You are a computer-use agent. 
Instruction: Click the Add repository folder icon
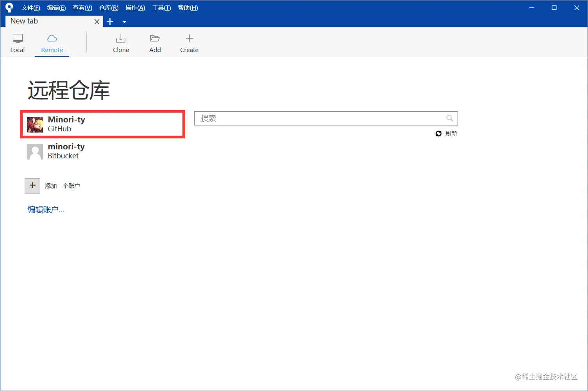click(155, 38)
